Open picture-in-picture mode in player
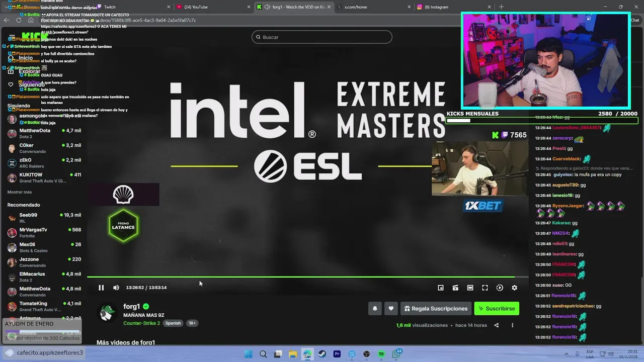 441,288
